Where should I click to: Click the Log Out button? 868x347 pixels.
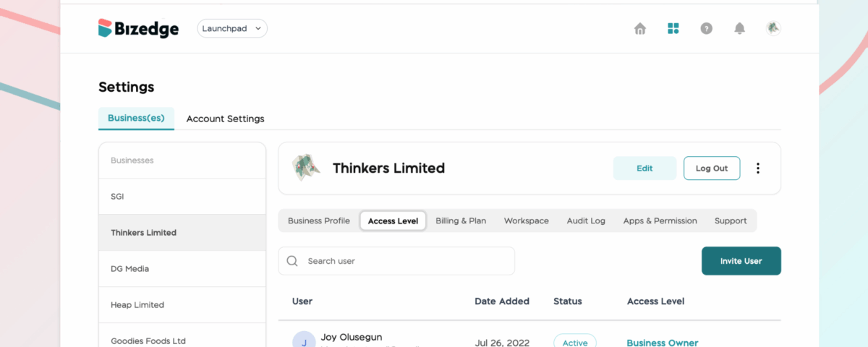click(x=712, y=168)
